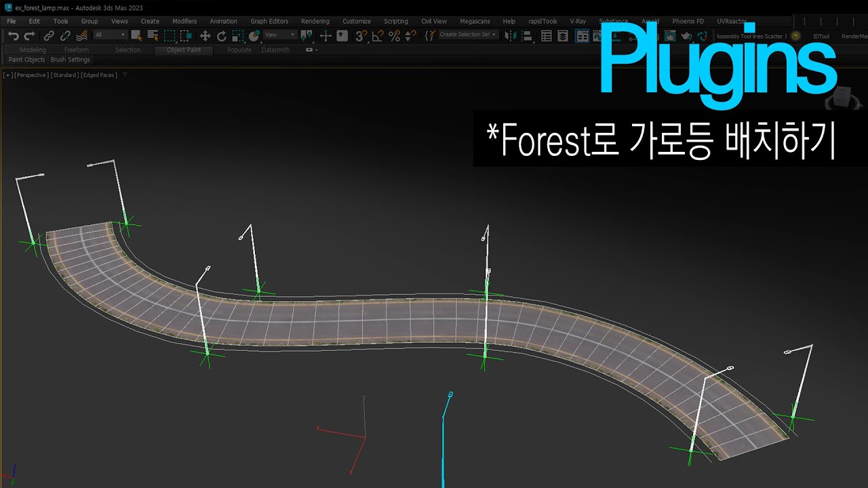This screenshot has height=488, width=868.
Task: Click the sun light icon after Scatter
Action: point(796,36)
